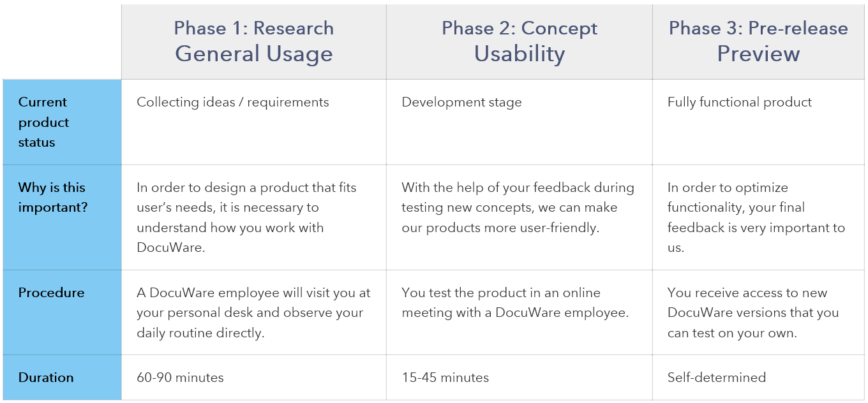
Task: Click the text about testing new concepts
Action: [x=518, y=207]
